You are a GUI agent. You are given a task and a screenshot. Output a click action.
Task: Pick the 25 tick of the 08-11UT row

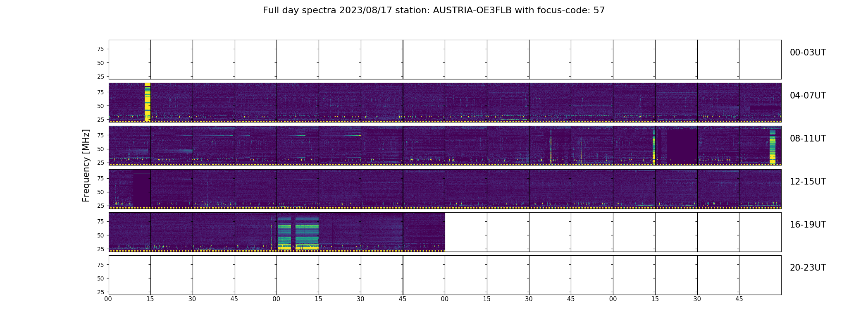(100, 163)
